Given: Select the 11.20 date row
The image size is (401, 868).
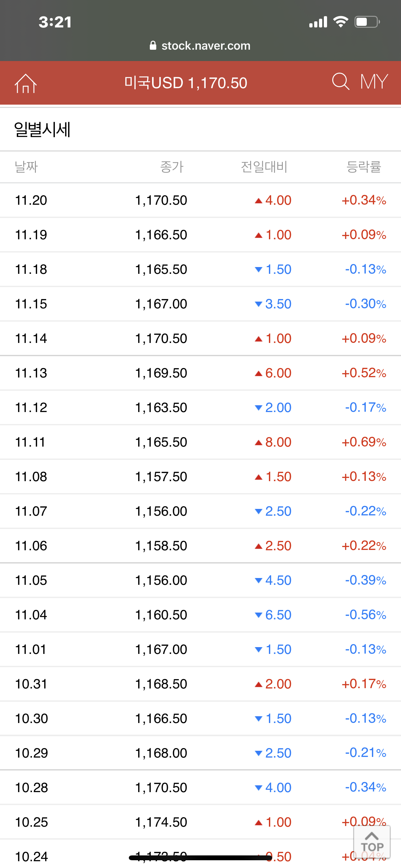Looking at the screenshot, I should (31, 200).
